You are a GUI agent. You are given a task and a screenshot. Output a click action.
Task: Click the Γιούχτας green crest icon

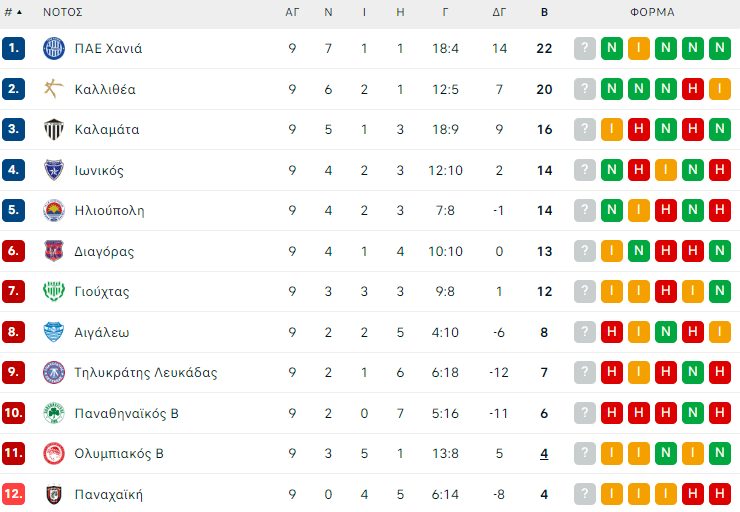coord(54,292)
